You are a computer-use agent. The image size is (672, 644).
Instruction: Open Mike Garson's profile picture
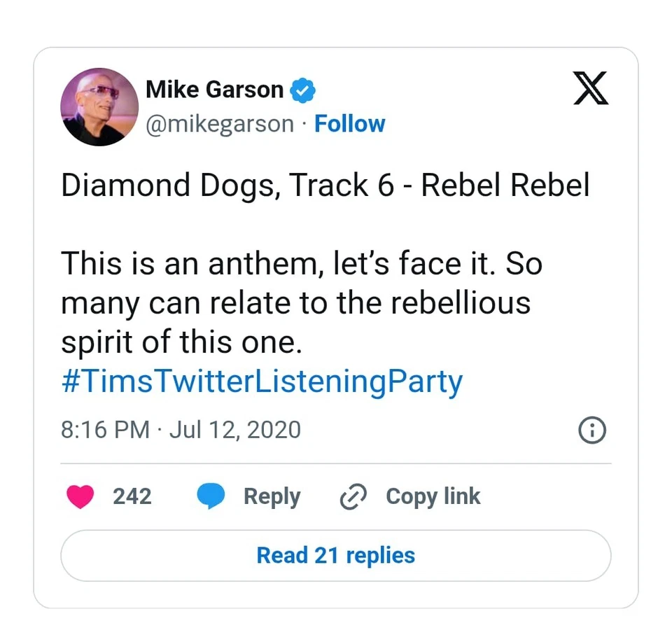[x=100, y=107]
